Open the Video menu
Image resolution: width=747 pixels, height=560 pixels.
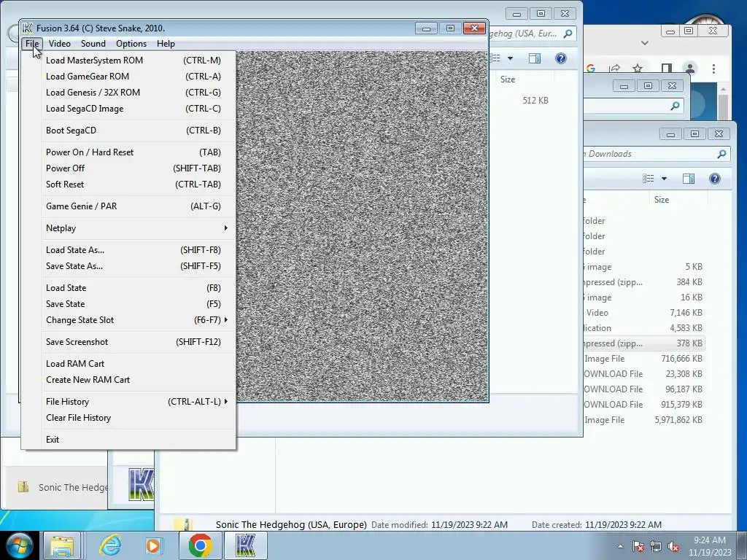tap(60, 44)
